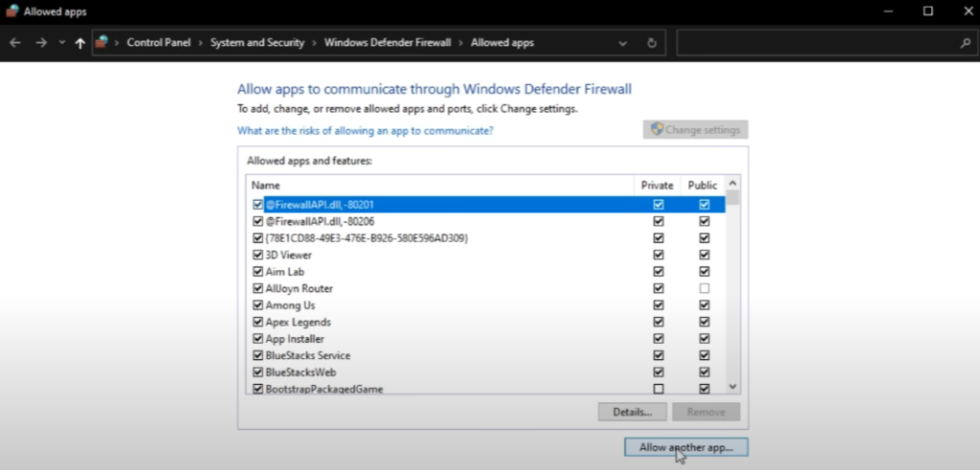Toggle the 3D Viewer name checkbox
The height and width of the screenshot is (470, 980).
tap(257, 255)
